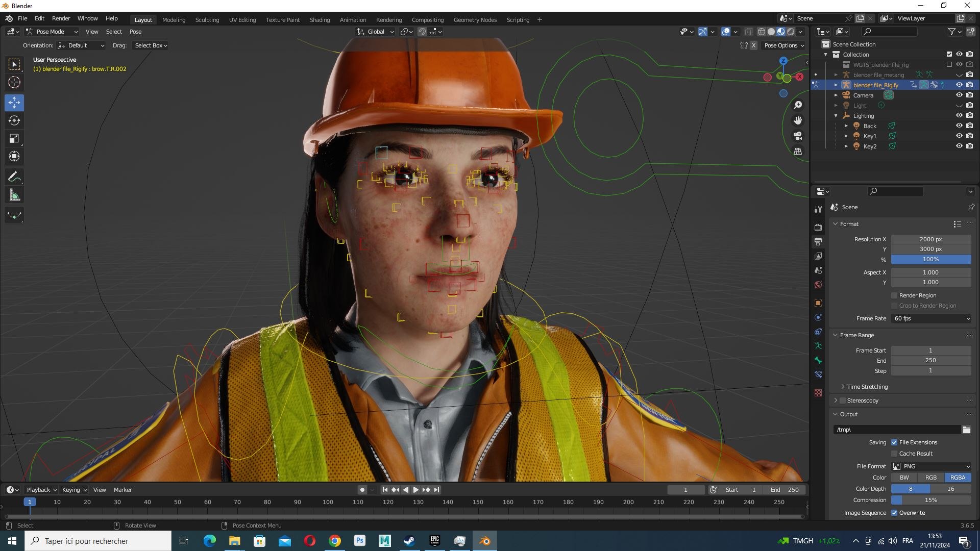
Task: Enable Cache Result checkbox
Action: 894,454
